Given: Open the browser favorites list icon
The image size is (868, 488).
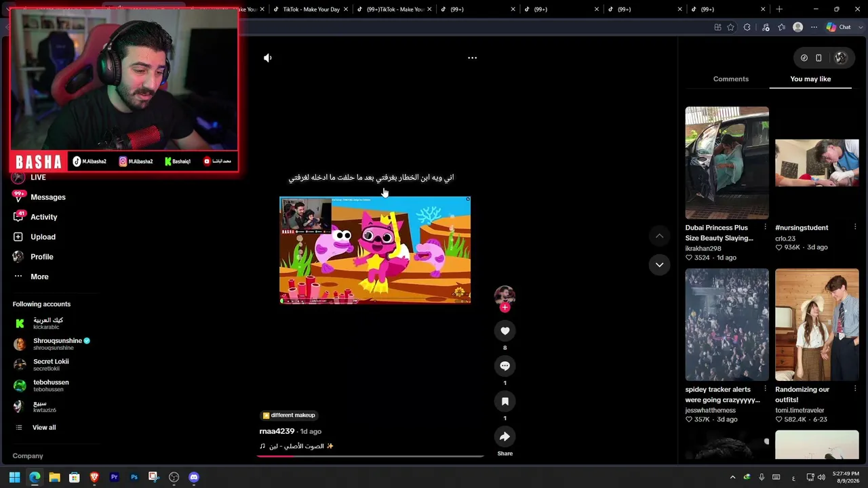Looking at the screenshot, I should pos(782,27).
